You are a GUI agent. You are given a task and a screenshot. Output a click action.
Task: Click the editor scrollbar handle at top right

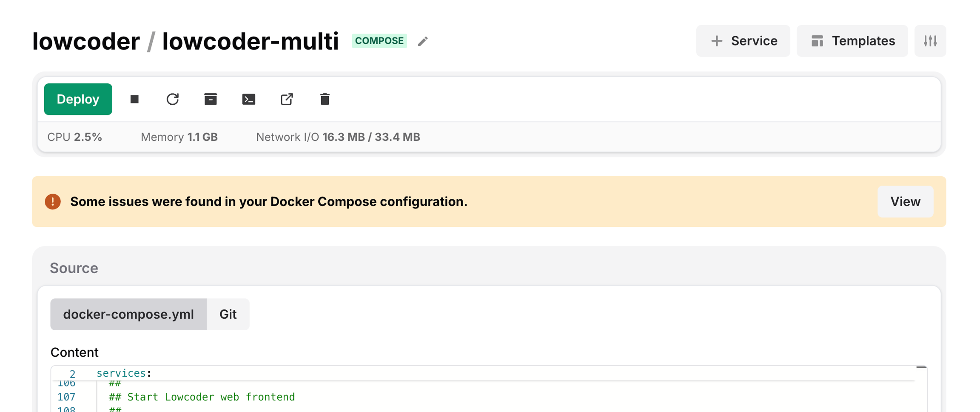921,367
